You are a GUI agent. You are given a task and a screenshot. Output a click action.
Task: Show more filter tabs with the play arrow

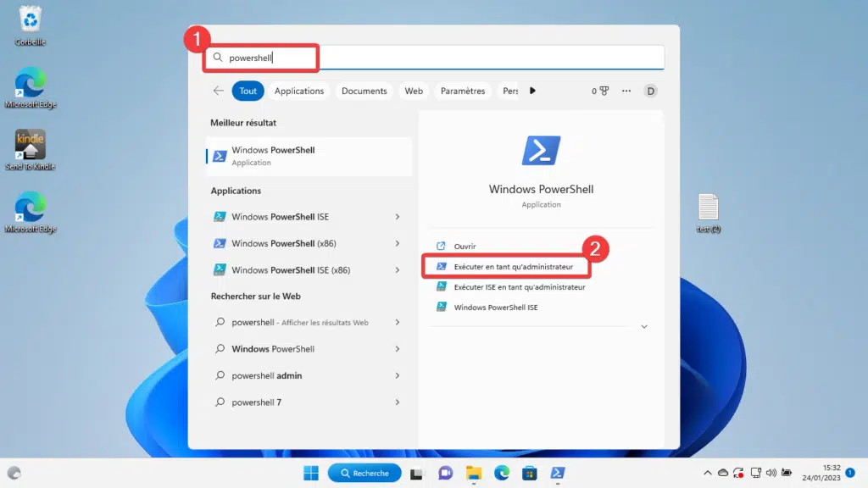pos(532,91)
